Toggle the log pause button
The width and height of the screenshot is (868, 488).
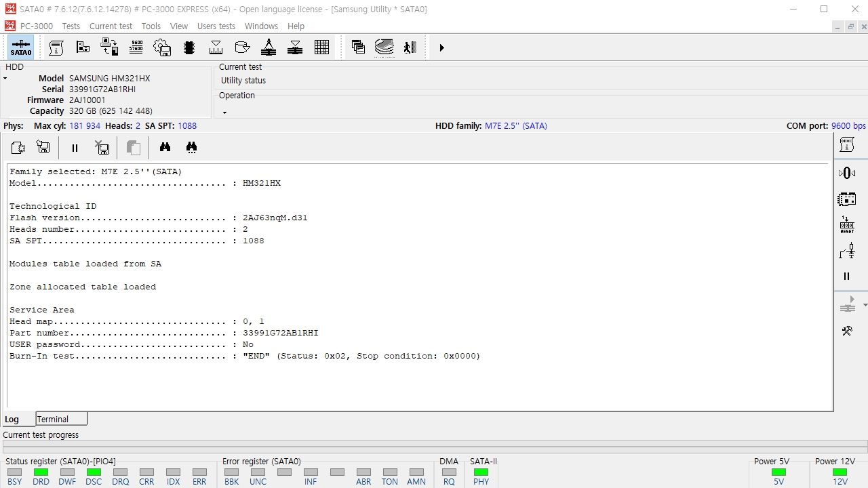(75, 148)
